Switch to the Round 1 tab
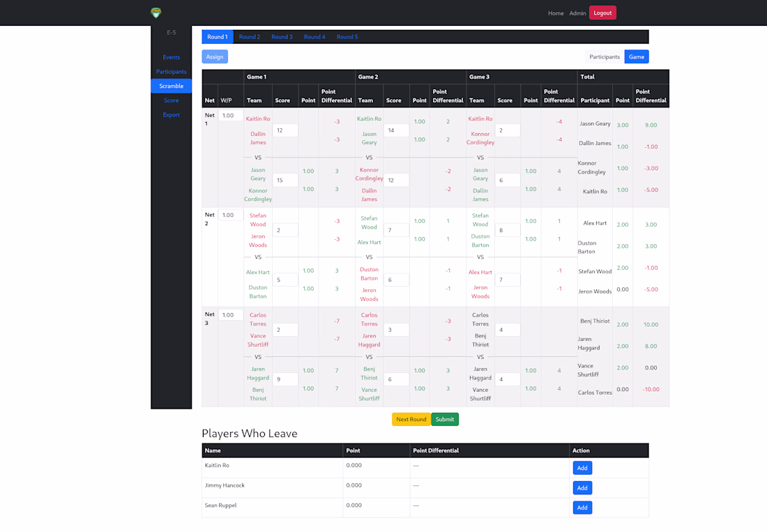Screen dimensions: 767x532 pos(217,37)
